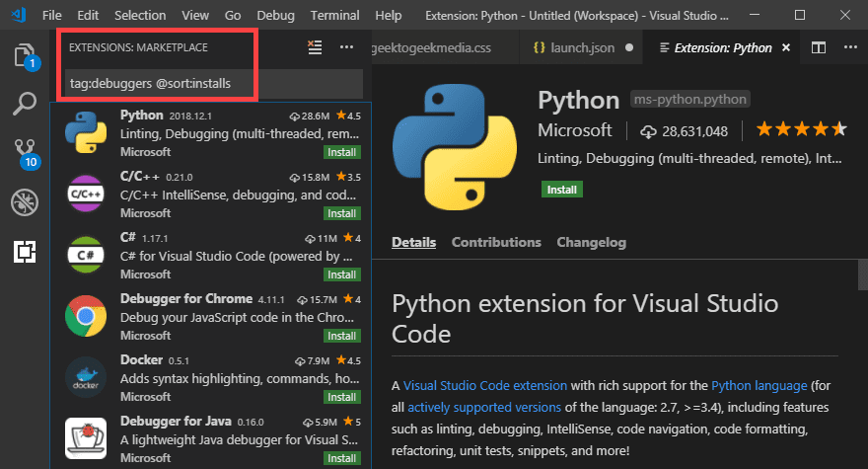
Task: Install the C/C++ extension
Action: pos(341,213)
